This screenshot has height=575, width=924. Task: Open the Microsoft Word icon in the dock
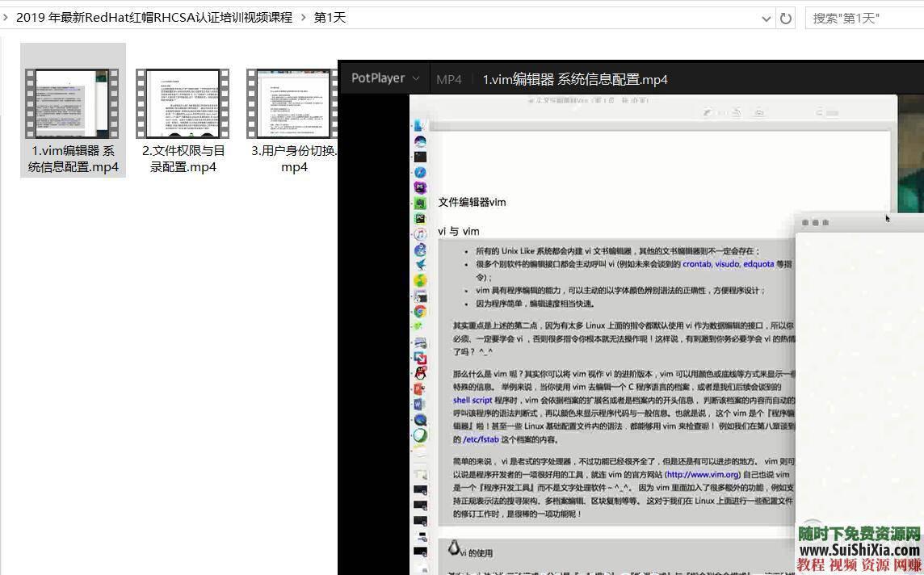(x=422, y=403)
